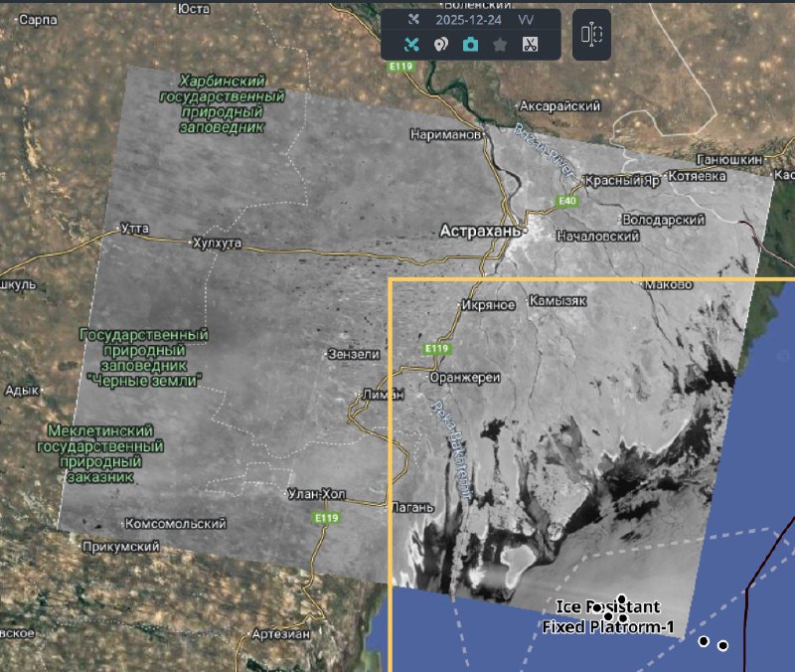This screenshot has height=672, width=795.
Task: Click the Нариманов town label
Action: click(446, 134)
